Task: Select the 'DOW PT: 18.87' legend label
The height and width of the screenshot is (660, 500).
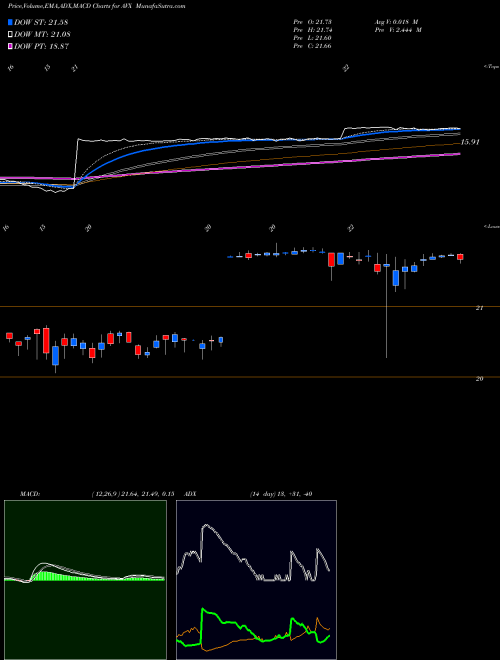Action: (41, 47)
